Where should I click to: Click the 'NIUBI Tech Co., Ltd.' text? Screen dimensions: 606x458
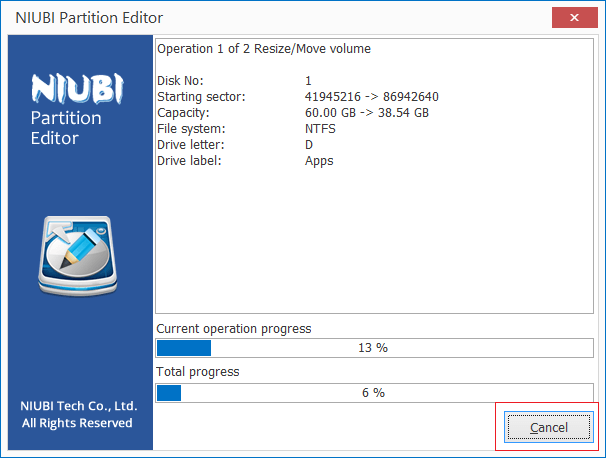(x=79, y=406)
